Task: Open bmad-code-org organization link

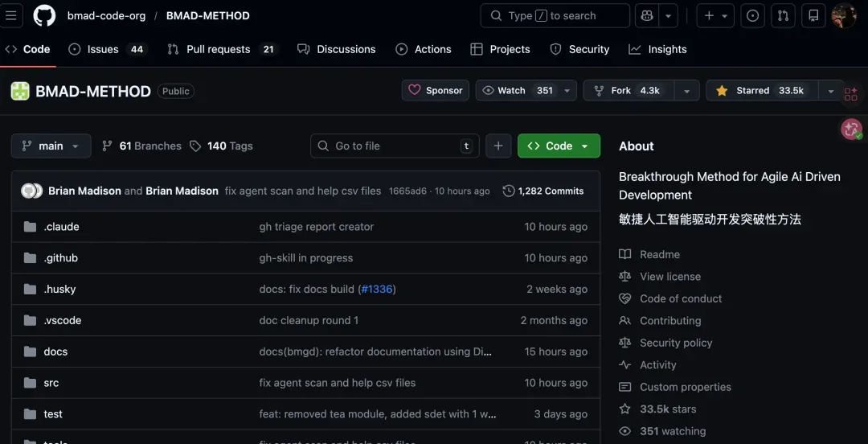Action: (x=106, y=15)
